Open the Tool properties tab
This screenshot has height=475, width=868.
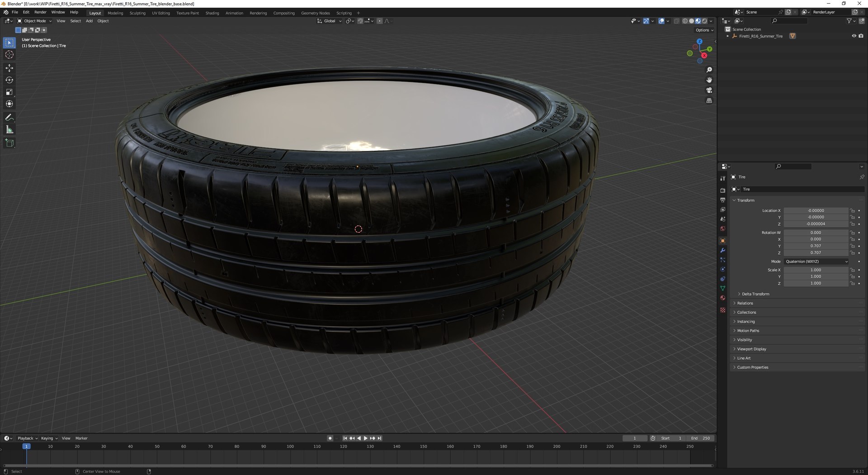click(x=722, y=178)
